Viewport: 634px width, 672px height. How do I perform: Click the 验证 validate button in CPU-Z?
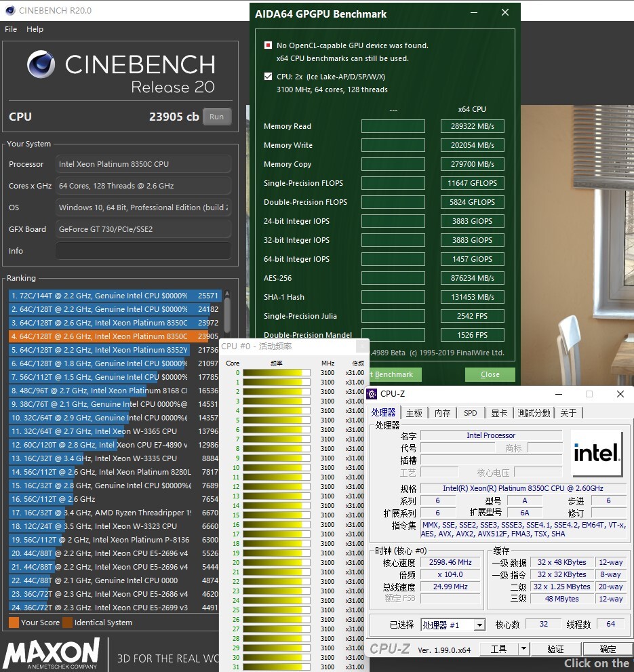coord(555,649)
